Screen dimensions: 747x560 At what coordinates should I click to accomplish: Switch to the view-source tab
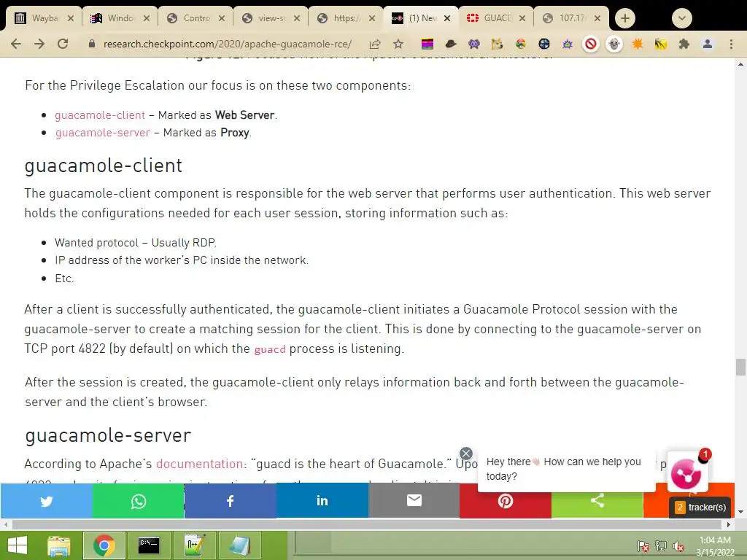coord(271,18)
